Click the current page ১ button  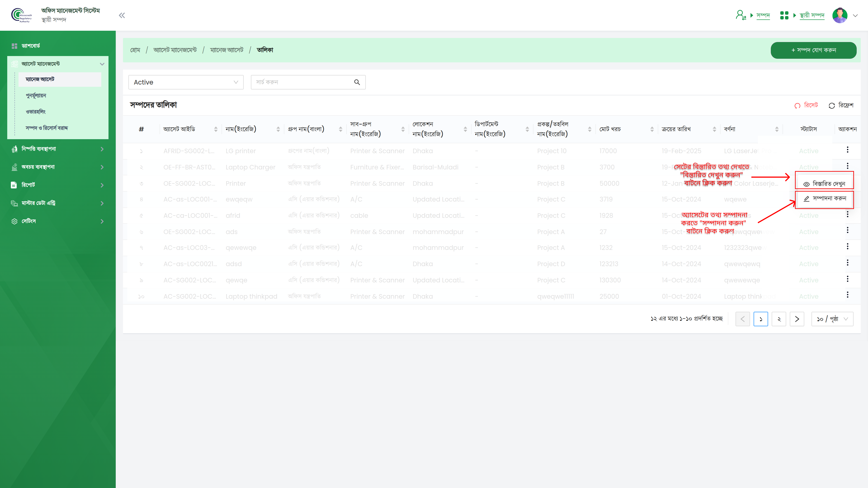[760, 319]
